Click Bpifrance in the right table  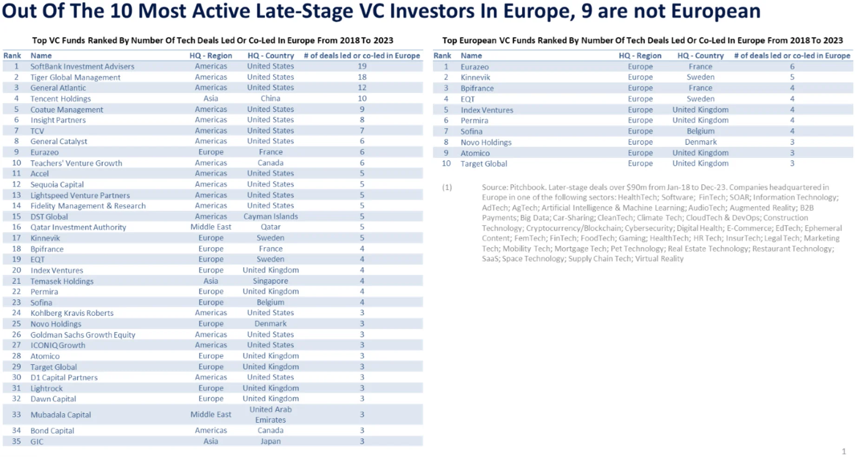tap(477, 88)
